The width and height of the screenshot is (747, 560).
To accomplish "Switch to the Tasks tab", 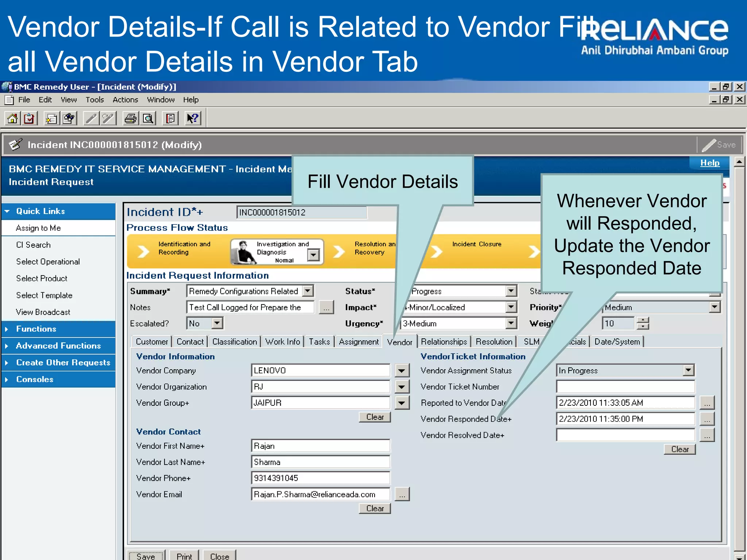I will point(319,342).
